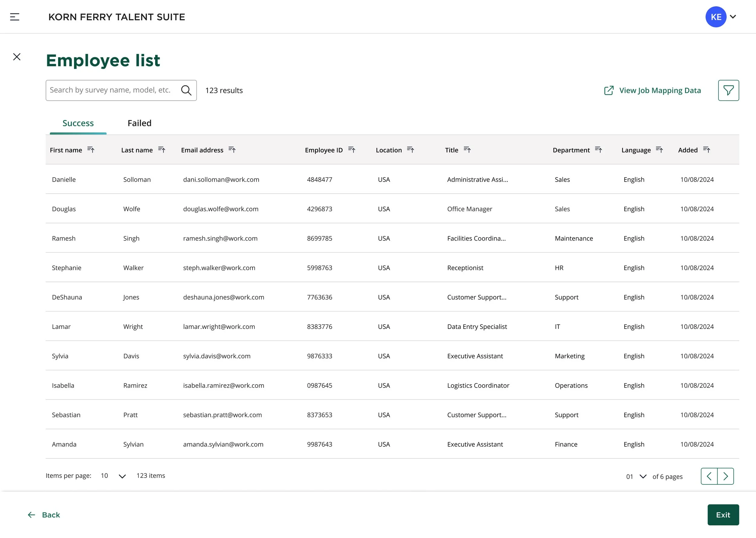Sort by Employee ID column icon
The height and width of the screenshot is (538, 756).
(351, 150)
